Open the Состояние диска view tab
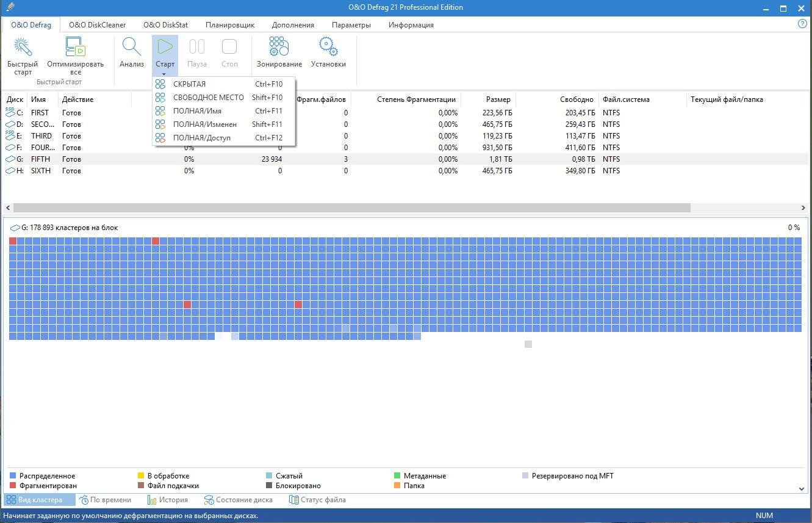 point(239,500)
